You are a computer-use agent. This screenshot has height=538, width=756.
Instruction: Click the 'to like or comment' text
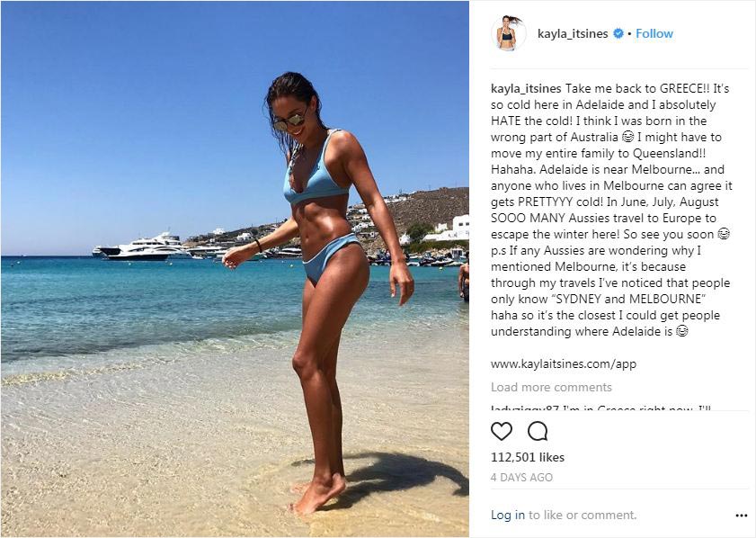[583, 516]
